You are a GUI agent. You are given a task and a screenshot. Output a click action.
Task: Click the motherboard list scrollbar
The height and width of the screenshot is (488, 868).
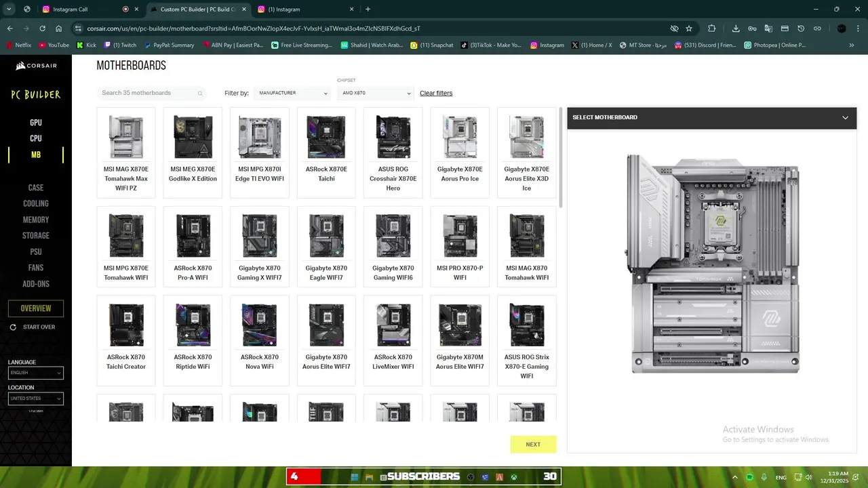[561, 157]
